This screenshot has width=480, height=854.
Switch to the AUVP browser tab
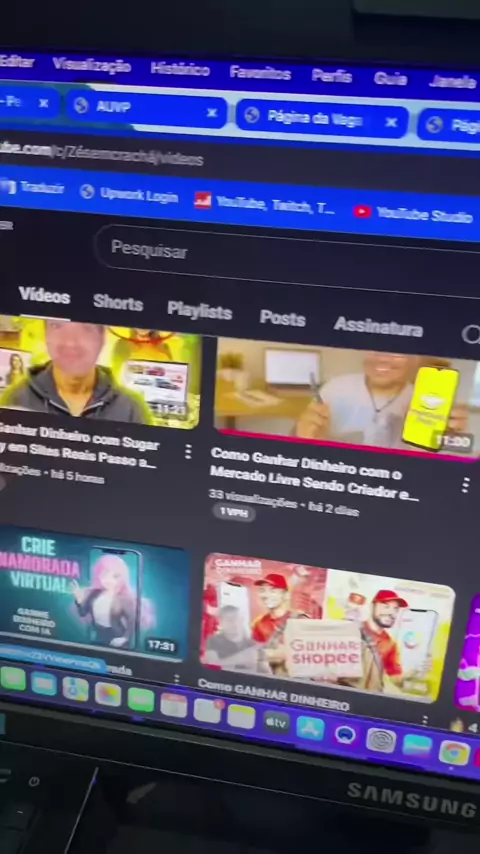tap(146, 108)
